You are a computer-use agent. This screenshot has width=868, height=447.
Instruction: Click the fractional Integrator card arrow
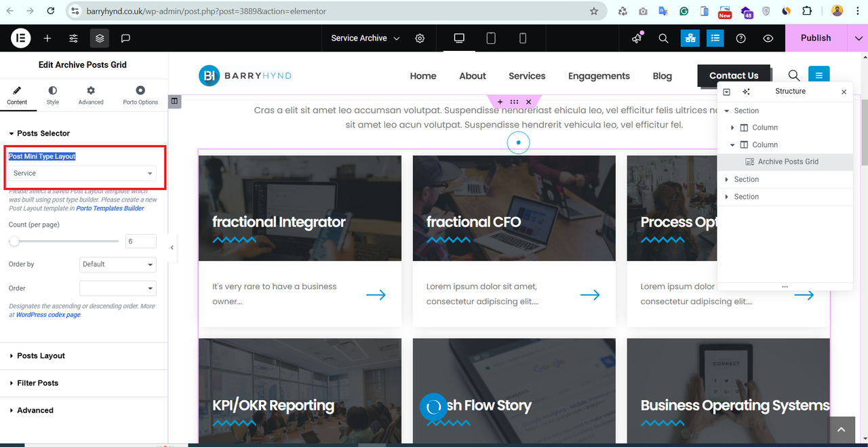coord(376,294)
